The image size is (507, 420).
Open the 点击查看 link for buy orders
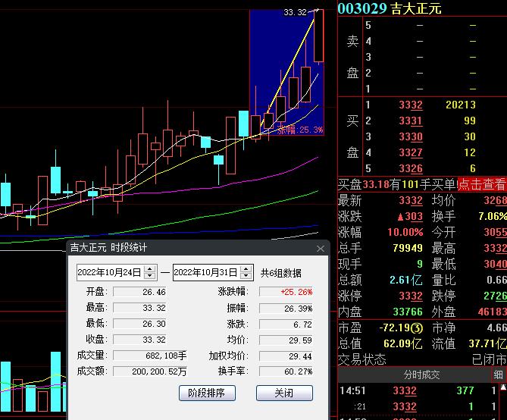pos(481,184)
